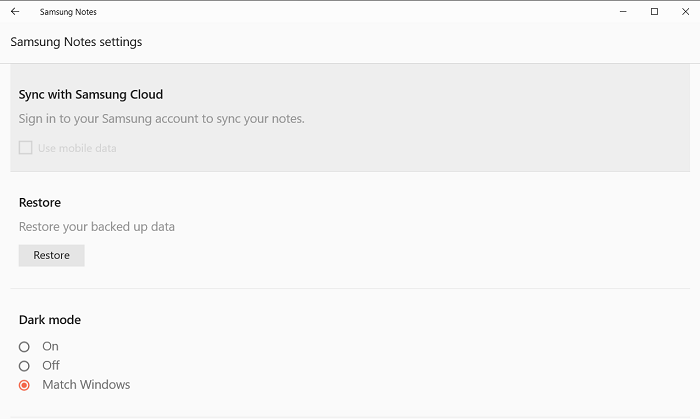Click the Samsung Notes title bar text
Viewport: 700px width, 419px height.
pos(68,12)
